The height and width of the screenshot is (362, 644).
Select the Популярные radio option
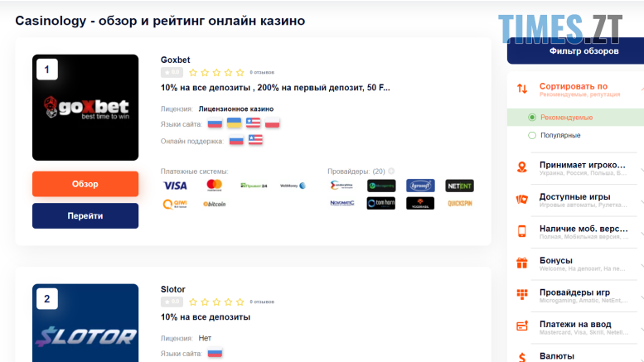pyautogui.click(x=532, y=135)
